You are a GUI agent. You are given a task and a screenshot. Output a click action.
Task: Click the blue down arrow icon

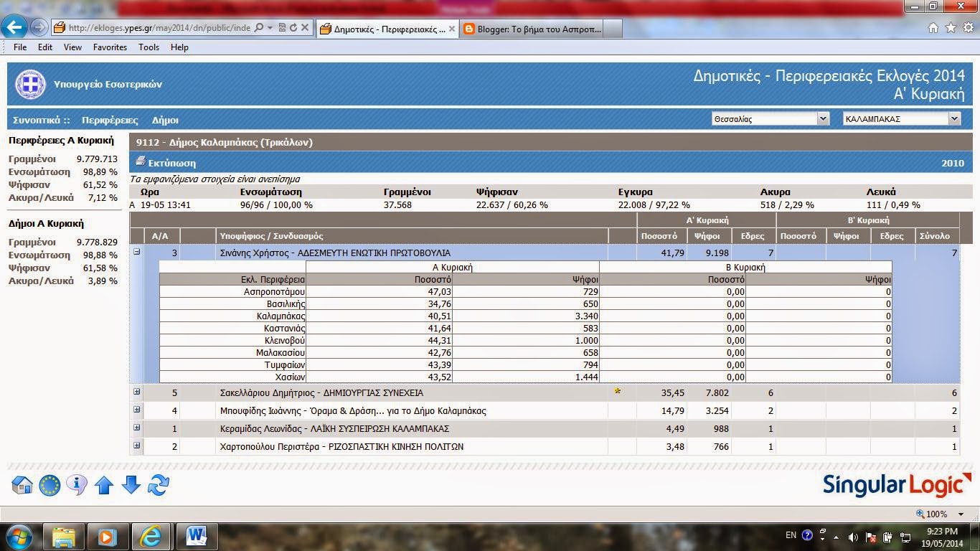(131, 485)
